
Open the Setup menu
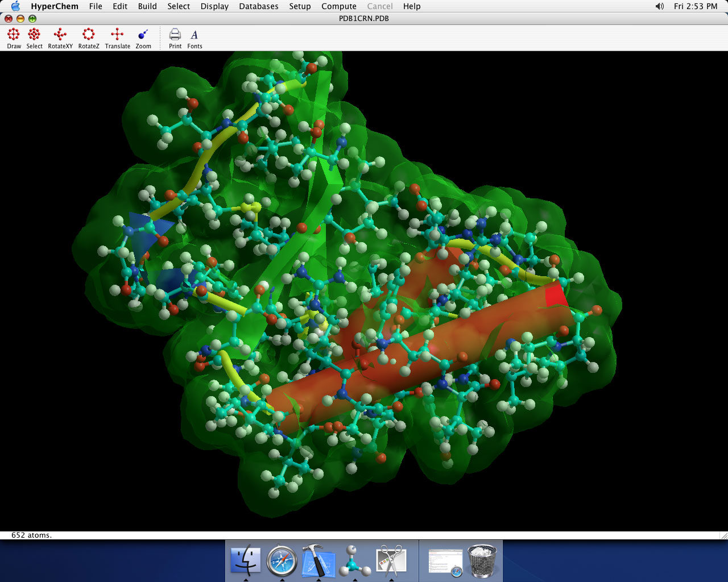[x=300, y=6]
